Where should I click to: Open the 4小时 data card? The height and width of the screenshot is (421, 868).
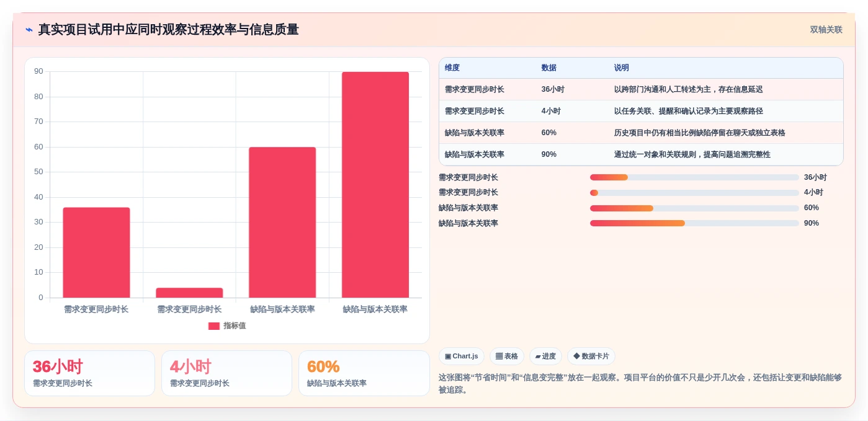point(226,373)
